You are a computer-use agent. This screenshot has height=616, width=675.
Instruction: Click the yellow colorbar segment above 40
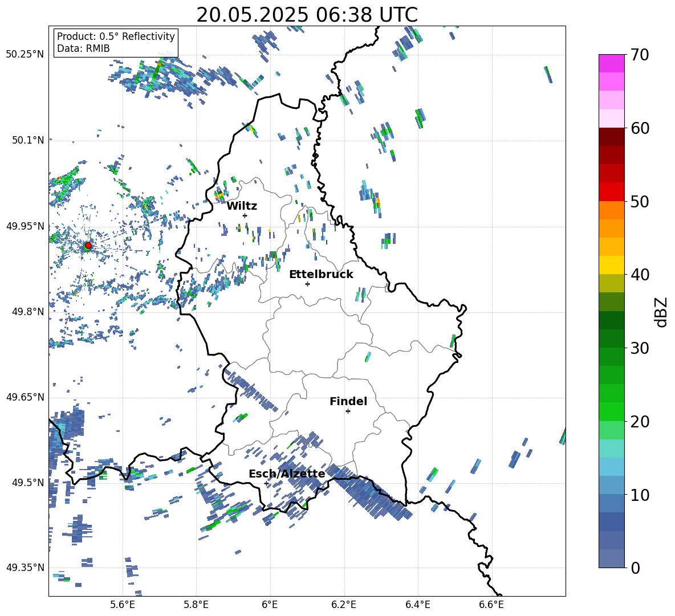(x=611, y=264)
